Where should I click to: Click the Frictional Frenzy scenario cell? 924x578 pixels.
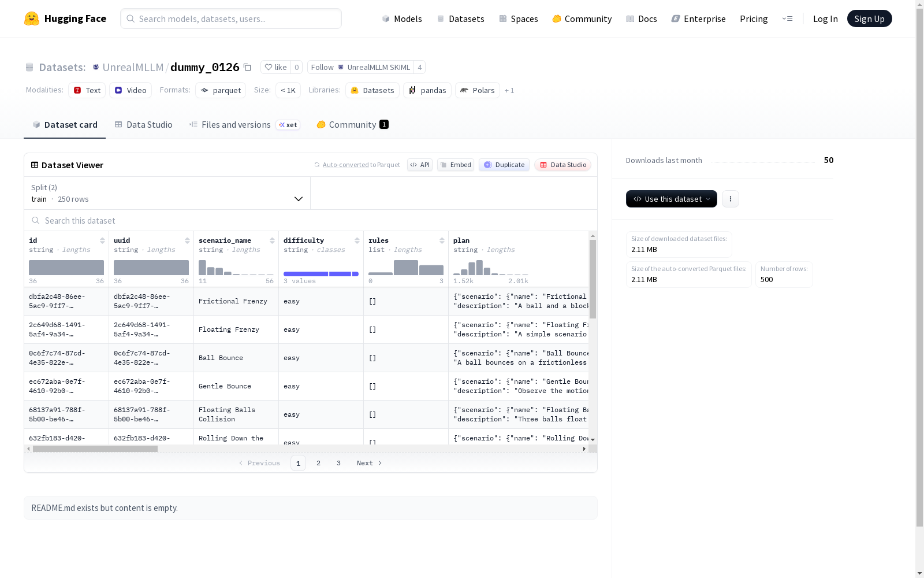236,301
